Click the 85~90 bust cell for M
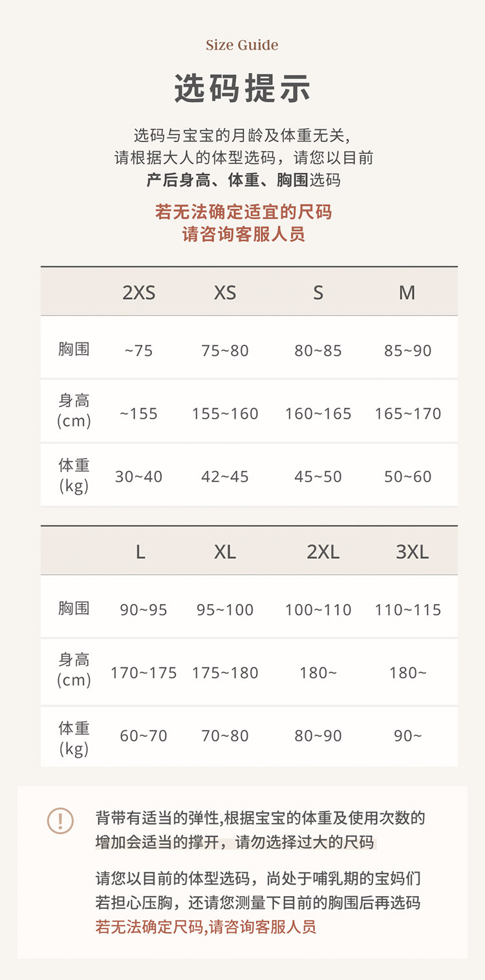This screenshot has width=485, height=980. [407, 351]
